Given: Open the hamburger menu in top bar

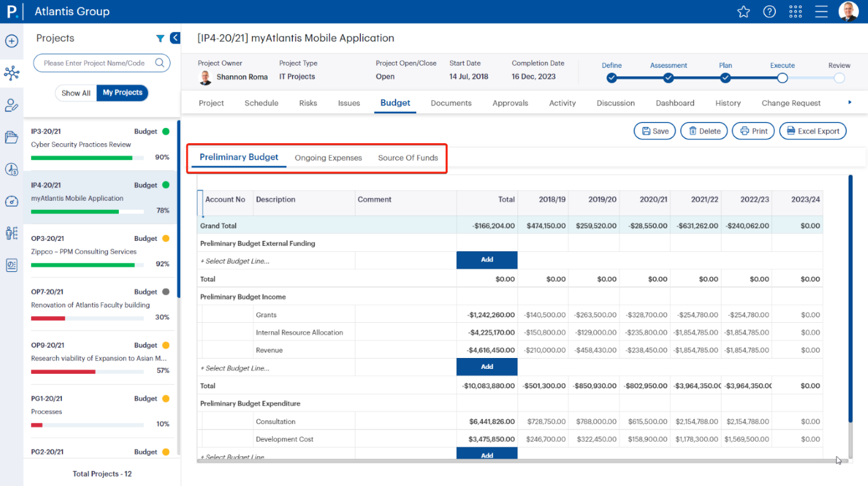Looking at the screenshot, I should point(821,12).
